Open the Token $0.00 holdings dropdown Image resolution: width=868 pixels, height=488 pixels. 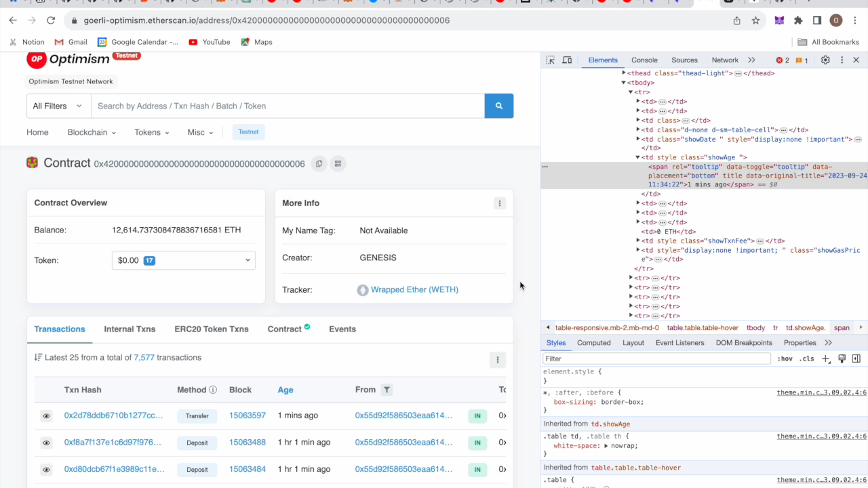click(184, 260)
